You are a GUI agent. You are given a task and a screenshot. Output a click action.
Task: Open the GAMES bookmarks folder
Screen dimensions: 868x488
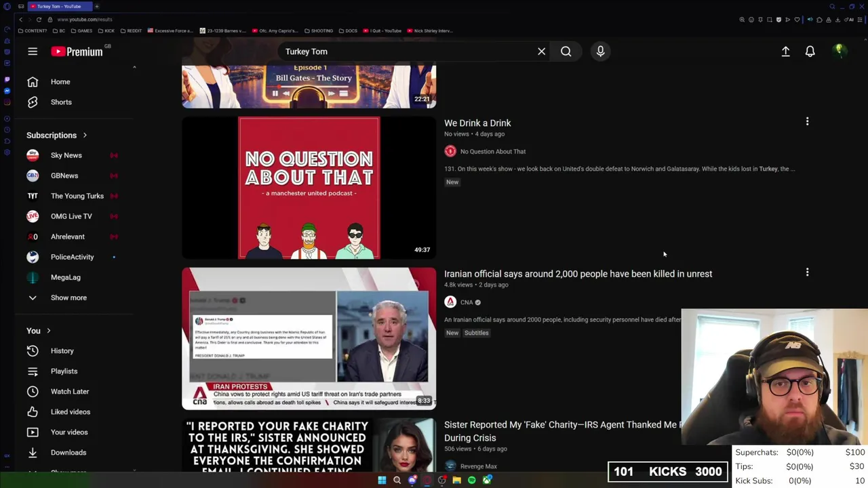tap(82, 30)
